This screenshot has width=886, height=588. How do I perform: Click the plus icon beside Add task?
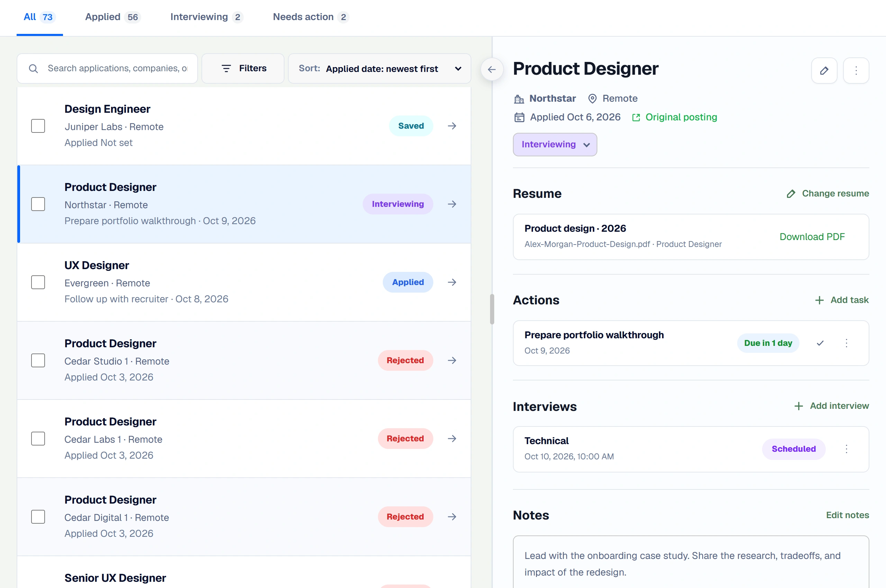click(819, 300)
